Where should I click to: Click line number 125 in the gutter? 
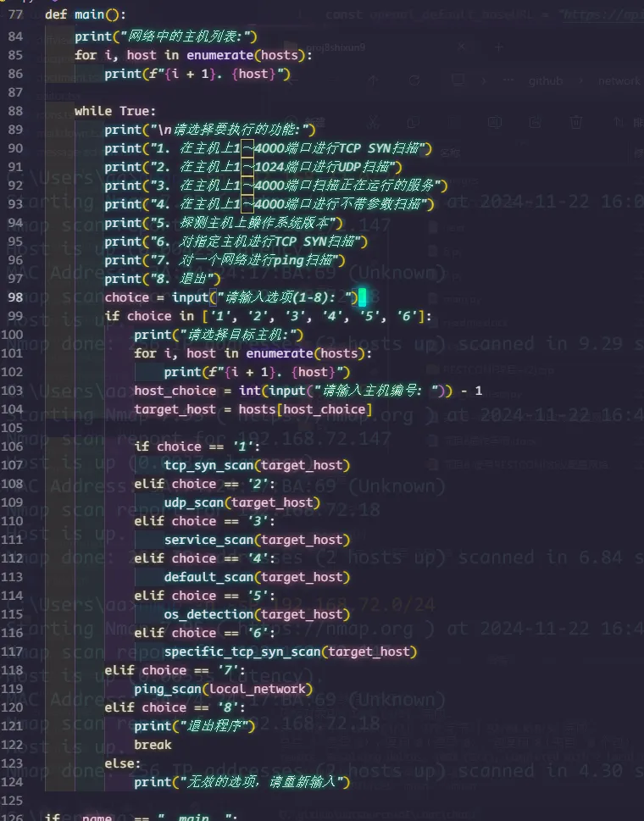(12, 800)
